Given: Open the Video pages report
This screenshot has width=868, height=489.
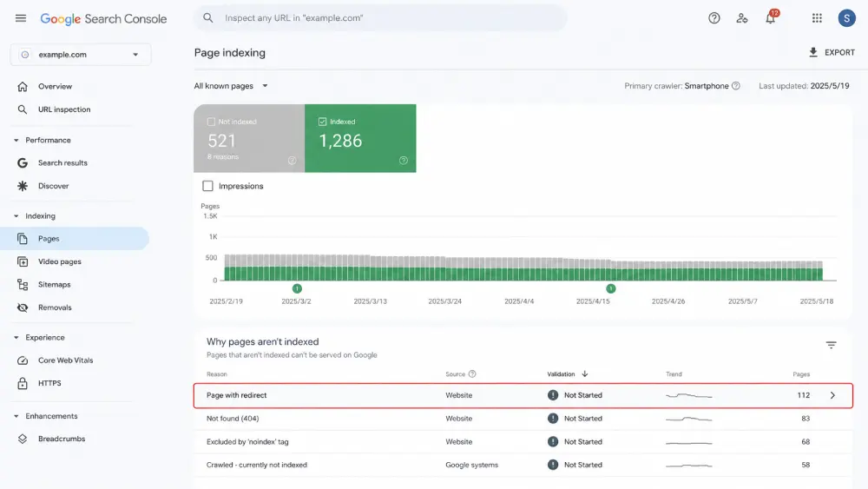Looking at the screenshot, I should 59,261.
